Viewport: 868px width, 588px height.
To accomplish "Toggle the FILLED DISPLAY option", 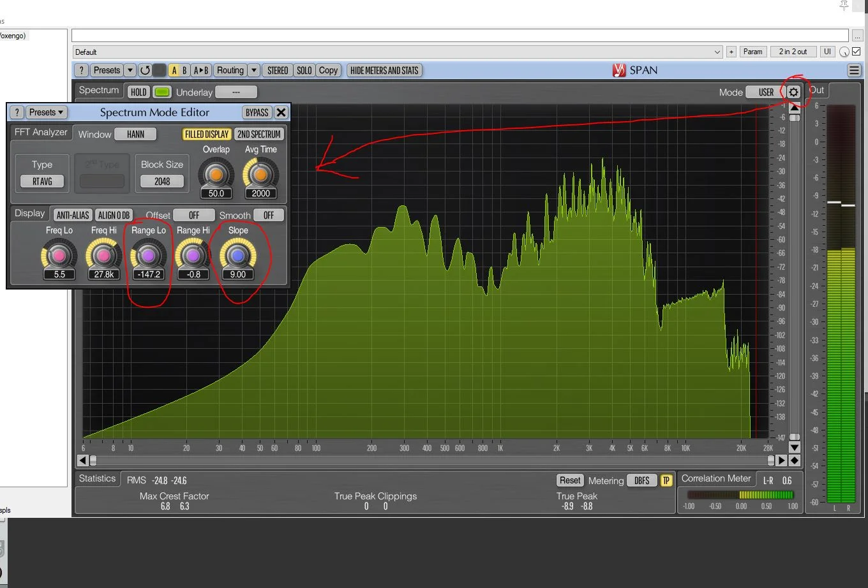I will pos(206,134).
